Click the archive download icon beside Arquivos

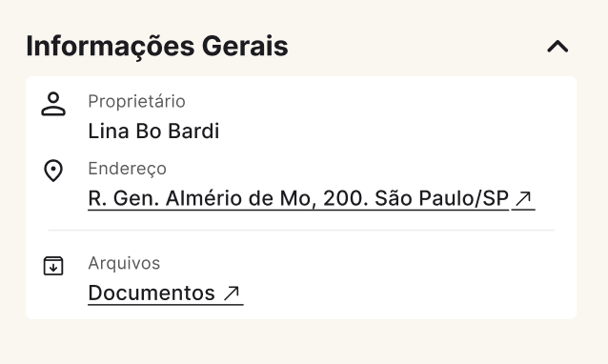click(x=53, y=266)
